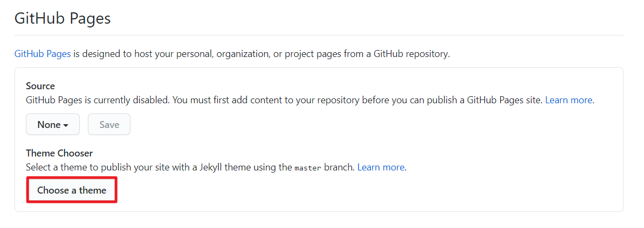
Task: Open the blue GitHub Pages link
Action: [x=43, y=54]
